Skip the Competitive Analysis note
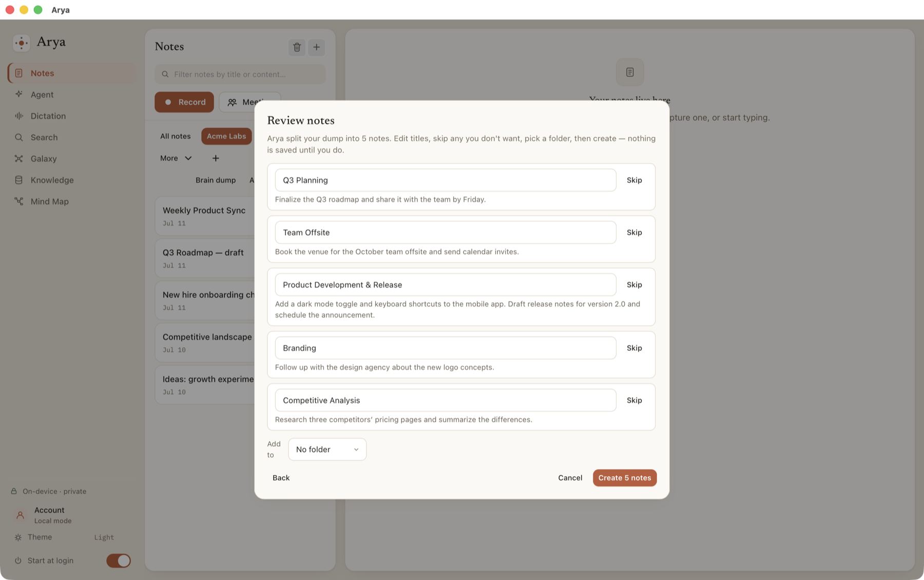The image size is (924, 580). [x=634, y=401]
